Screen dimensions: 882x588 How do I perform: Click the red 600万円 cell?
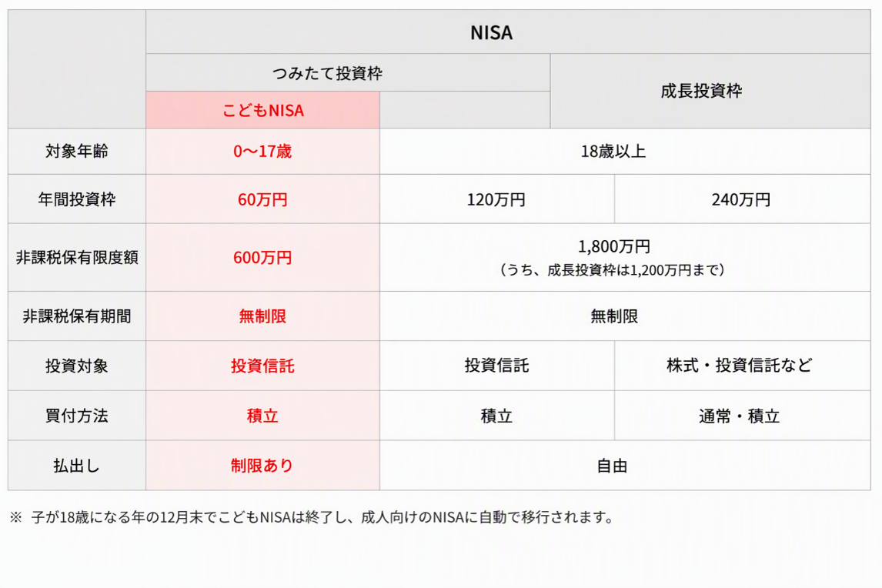(x=262, y=258)
